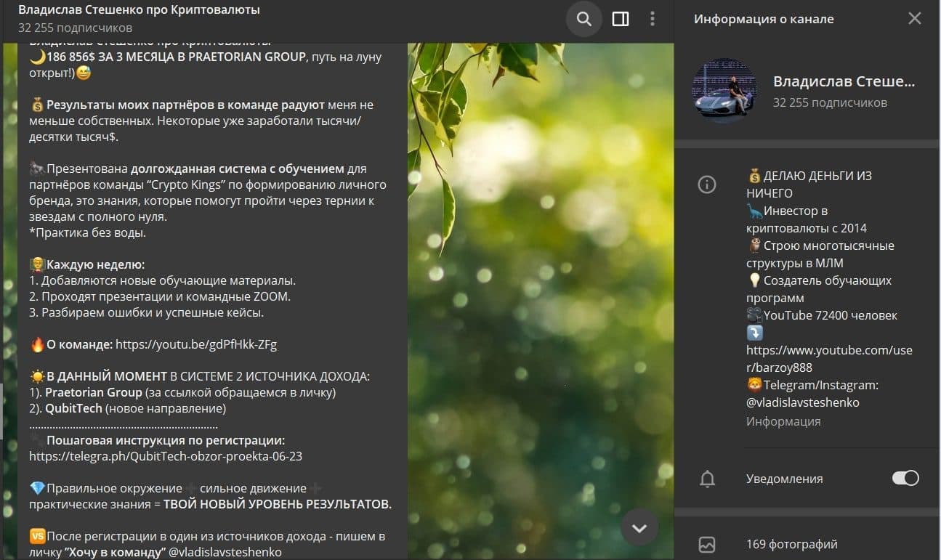Click the photos icon beside 169 фотографий
The height and width of the screenshot is (560, 941).
tap(707, 543)
